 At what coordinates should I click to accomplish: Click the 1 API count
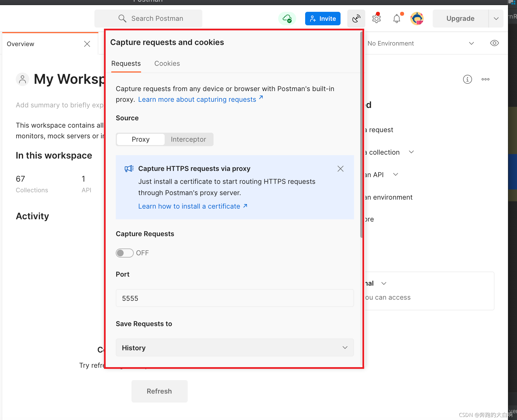click(x=86, y=184)
